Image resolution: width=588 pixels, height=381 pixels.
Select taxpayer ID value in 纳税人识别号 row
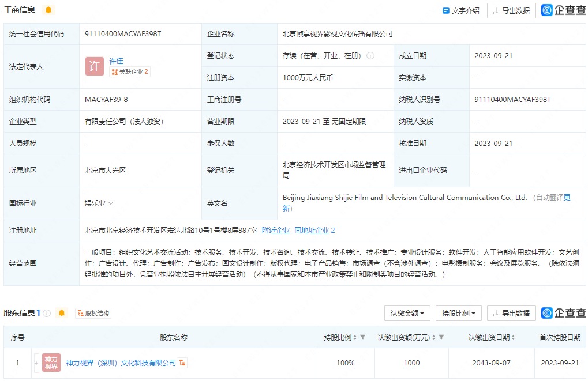(512, 100)
